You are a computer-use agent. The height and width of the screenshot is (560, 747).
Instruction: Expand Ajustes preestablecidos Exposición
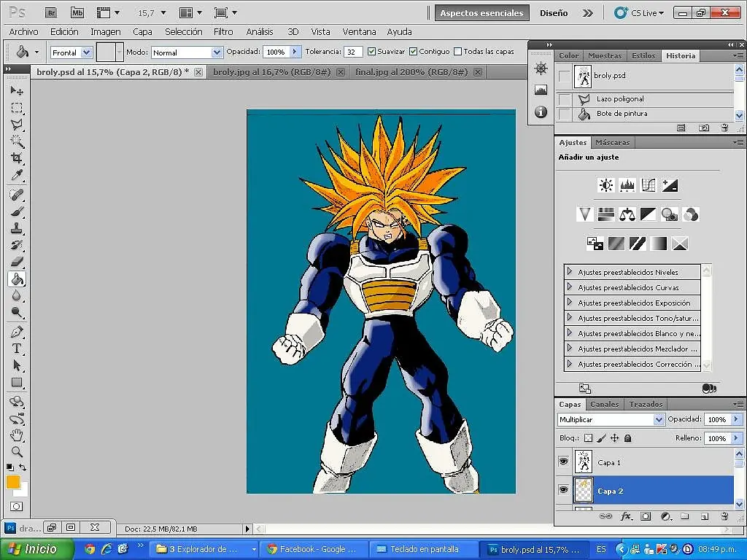point(569,302)
